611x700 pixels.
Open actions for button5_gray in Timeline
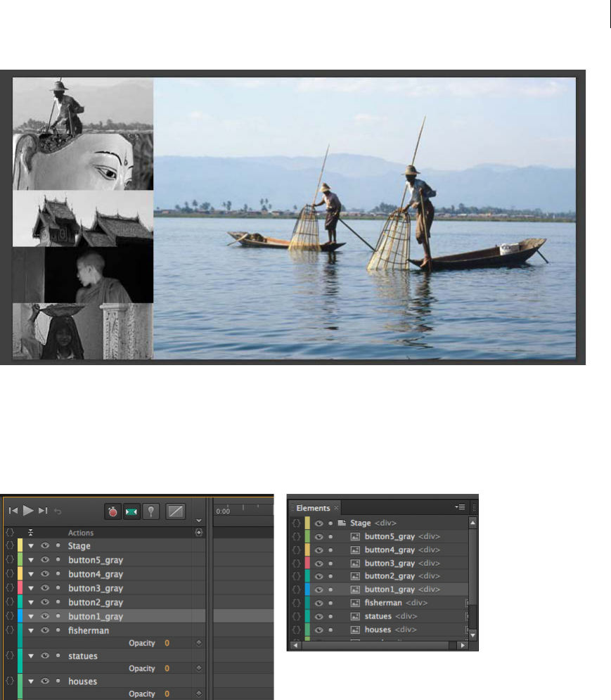click(10, 559)
